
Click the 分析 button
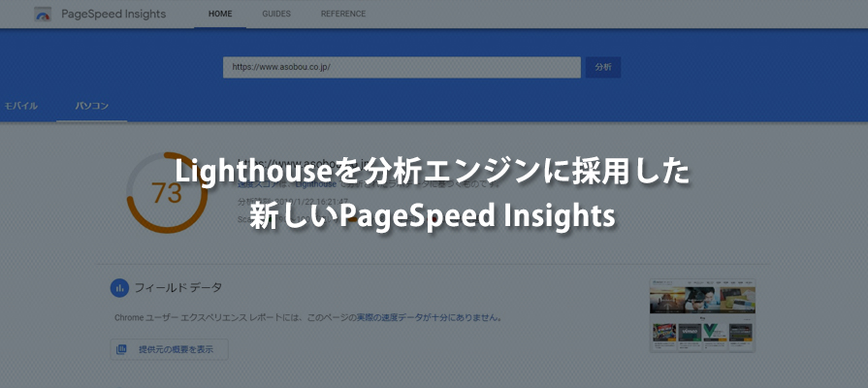[x=603, y=67]
